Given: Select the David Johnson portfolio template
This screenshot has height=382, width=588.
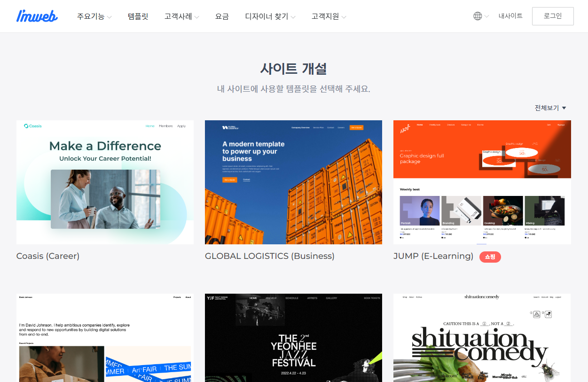Looking at the screenshot, I should click(x=105, y=338).
